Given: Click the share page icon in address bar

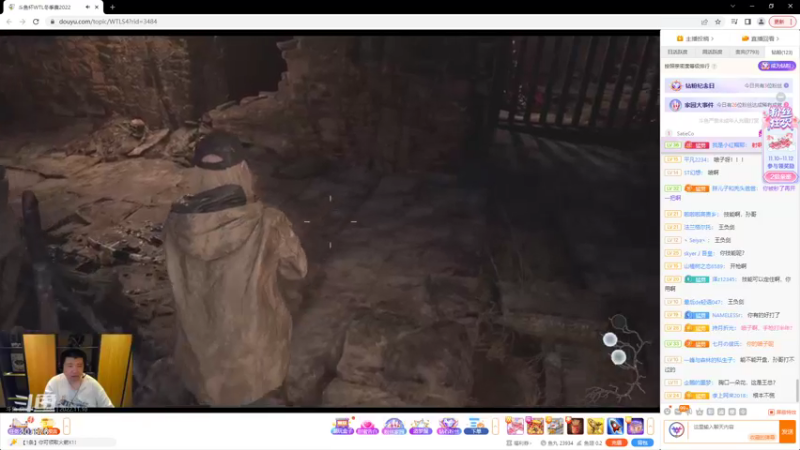Looking at the screenshot, I should [x=705, y=21].
